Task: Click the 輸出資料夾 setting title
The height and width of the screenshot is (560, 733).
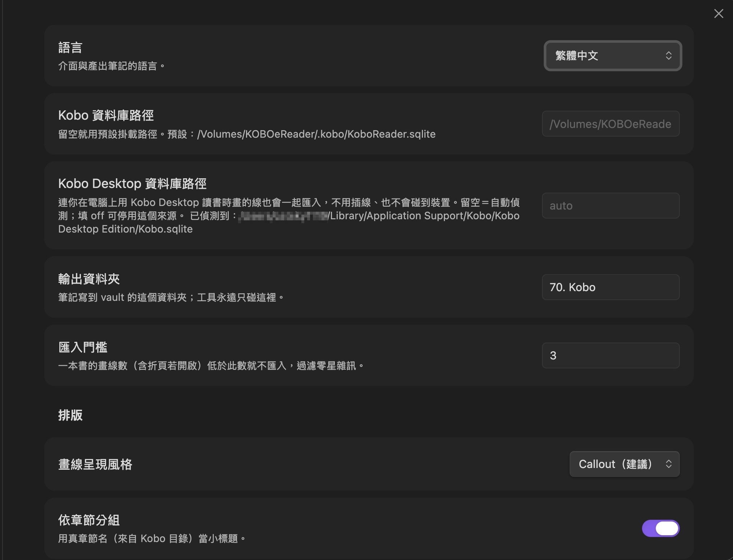Action: point(89,279)
